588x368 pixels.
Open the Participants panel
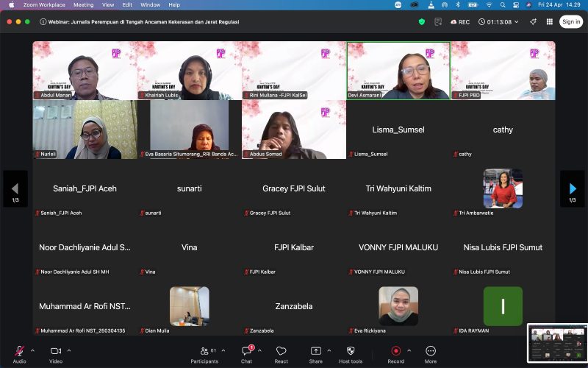pos(204,351)
